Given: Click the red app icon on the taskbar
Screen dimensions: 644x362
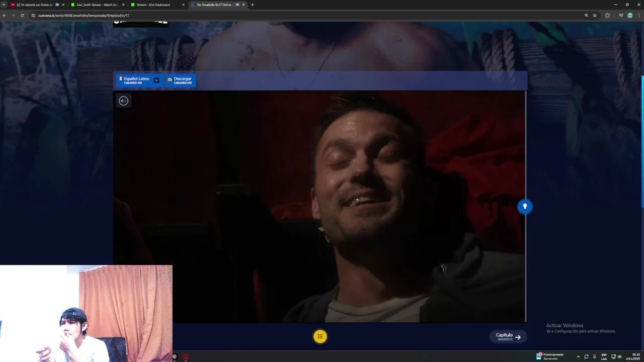Looking at the screenshot, I should (185, 356).
